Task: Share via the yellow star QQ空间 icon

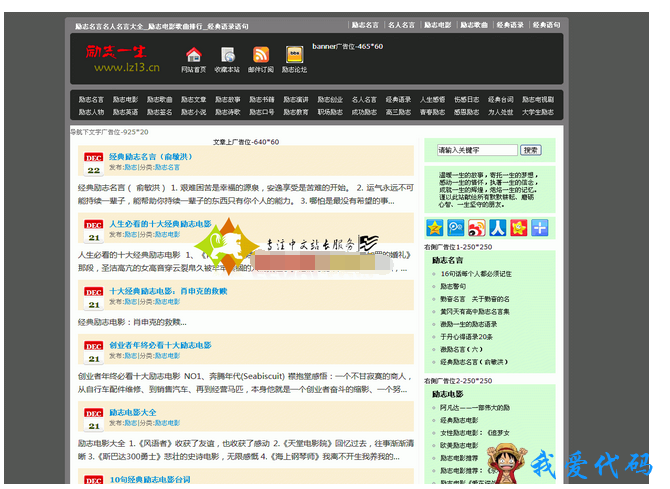Action: [x=435, y=228]
